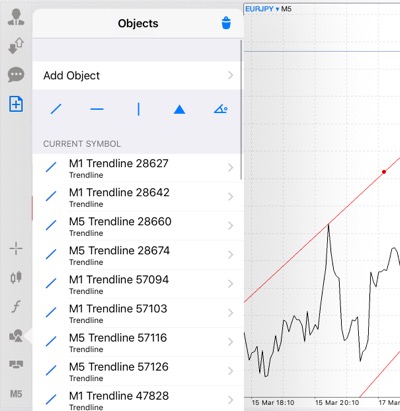400x411 pixels.
Task: Open M1 Trendline 28642 object
Action: coord(138,197)
